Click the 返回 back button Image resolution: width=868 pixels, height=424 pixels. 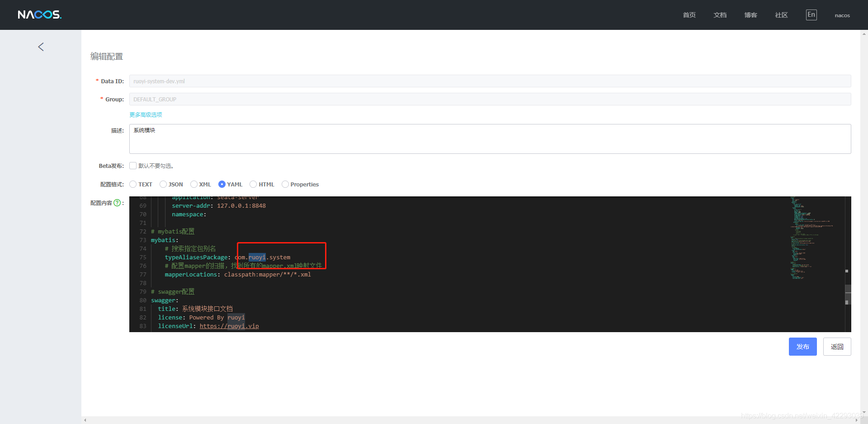click(x=837, y=347)
